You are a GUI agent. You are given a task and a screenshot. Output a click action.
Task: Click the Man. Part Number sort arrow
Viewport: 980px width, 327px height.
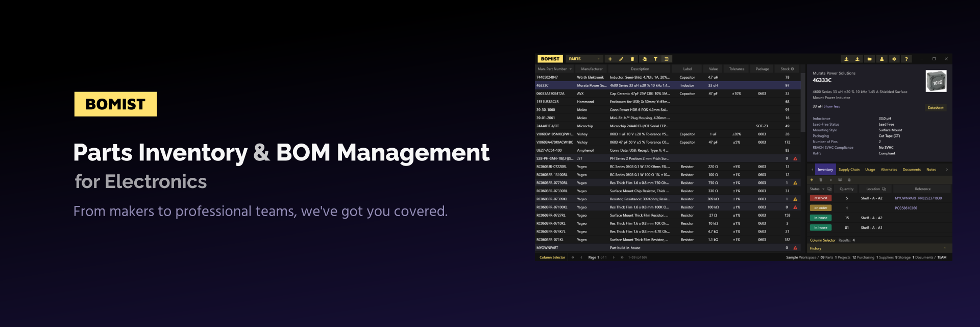(571, 69)
